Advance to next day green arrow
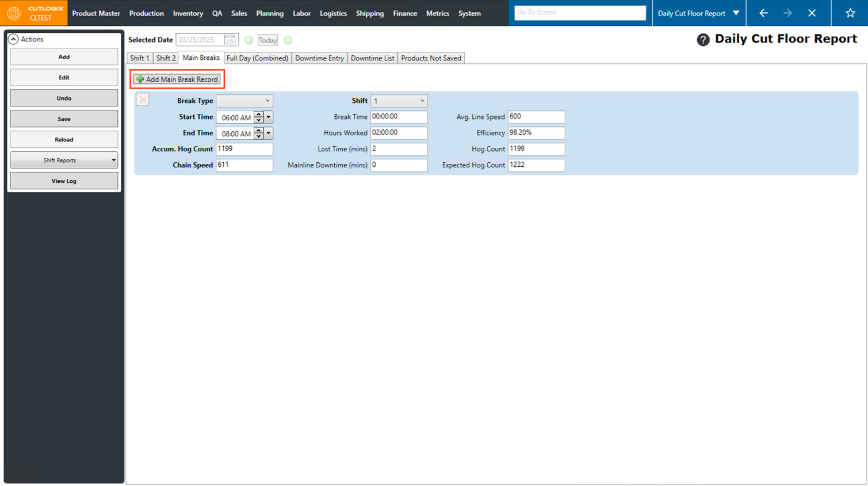The width and height of the screenshot is (868, 486). [x=288, y=40]
